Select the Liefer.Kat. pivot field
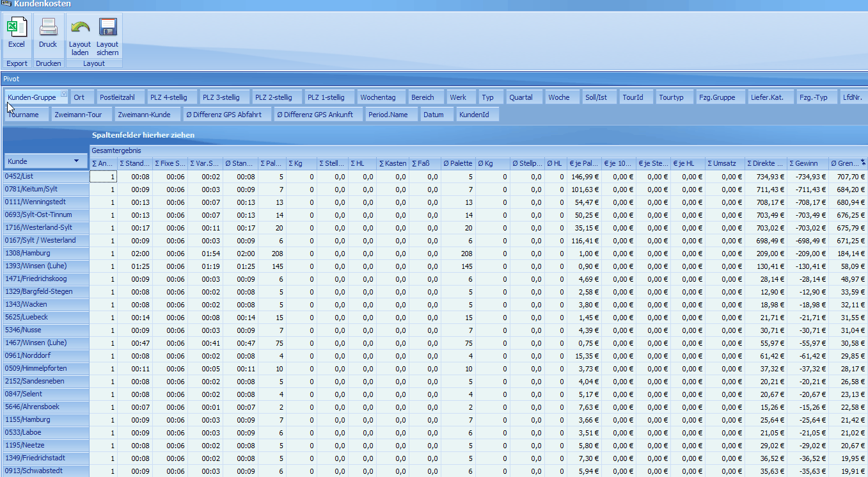Screen dimensions: 868x477 pos(770,97)
